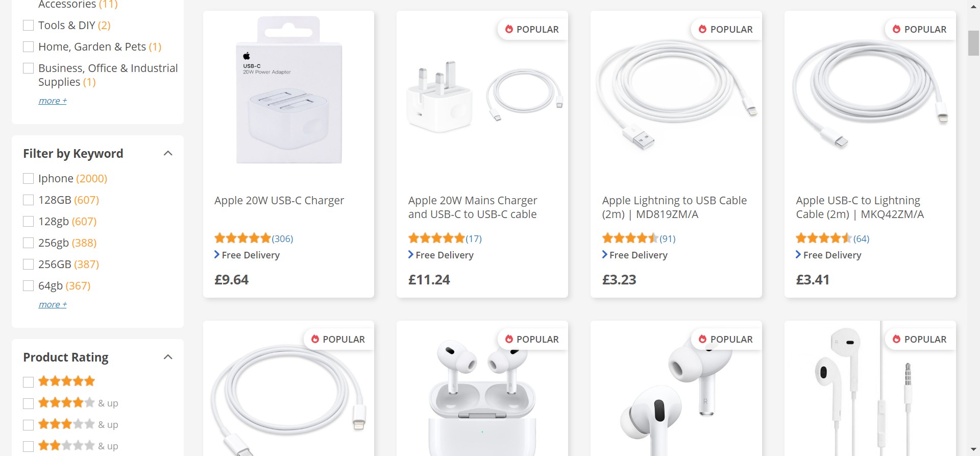Click the POPULAR badge on the wired EarPods product

(x=920, y=339)
